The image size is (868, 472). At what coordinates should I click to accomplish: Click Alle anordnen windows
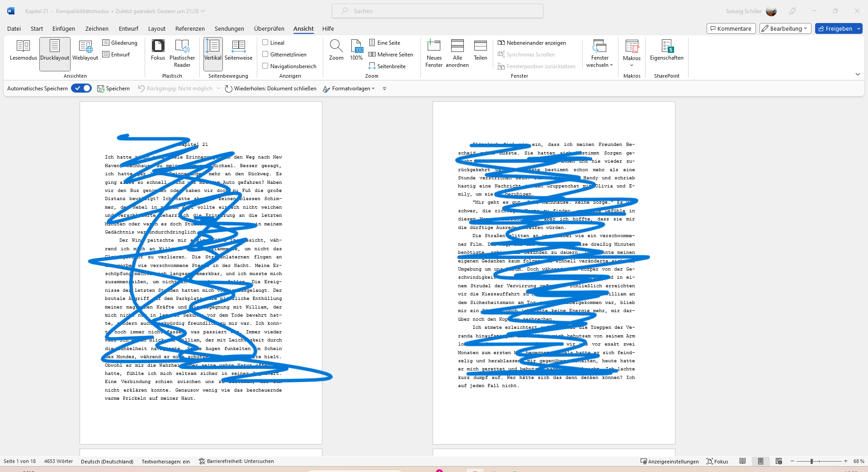click(x=457, y=54)
